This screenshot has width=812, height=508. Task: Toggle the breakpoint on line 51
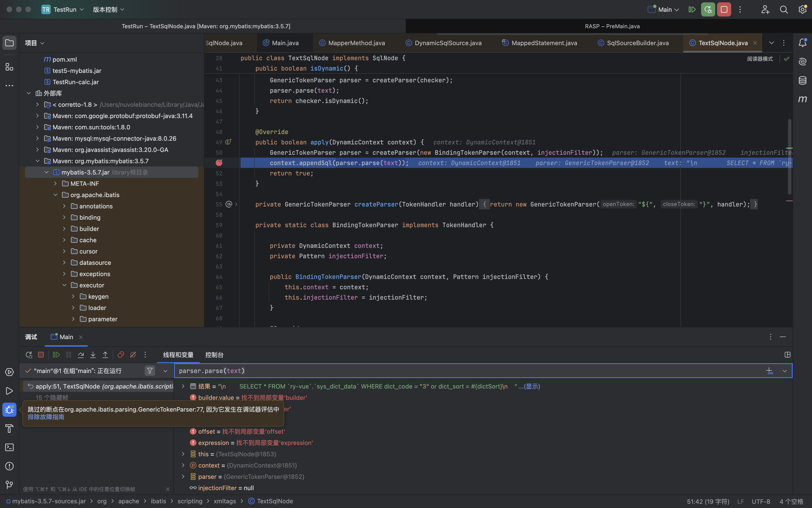(x=219, y=163)
